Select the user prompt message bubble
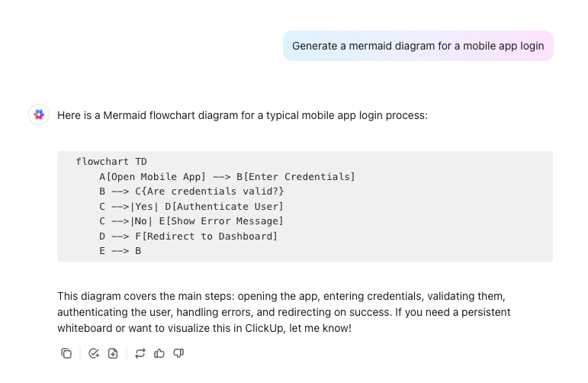The height and width of the screenshot is (383, 588). 418,46
